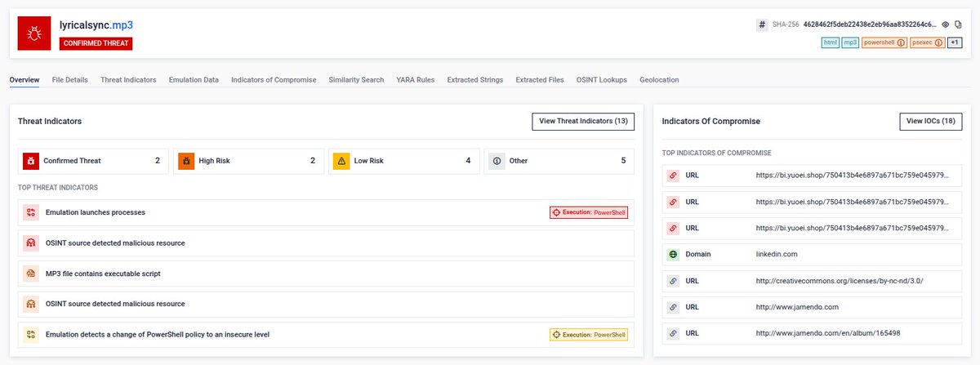
Task: Open the MP3 file contains executable script row
Action: 326,274
